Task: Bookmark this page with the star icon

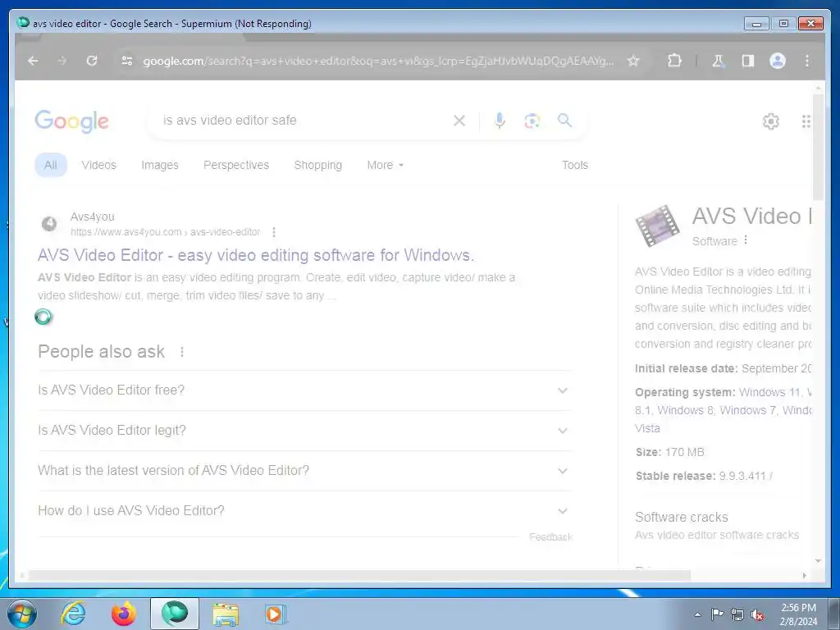Action: (633, 61)
